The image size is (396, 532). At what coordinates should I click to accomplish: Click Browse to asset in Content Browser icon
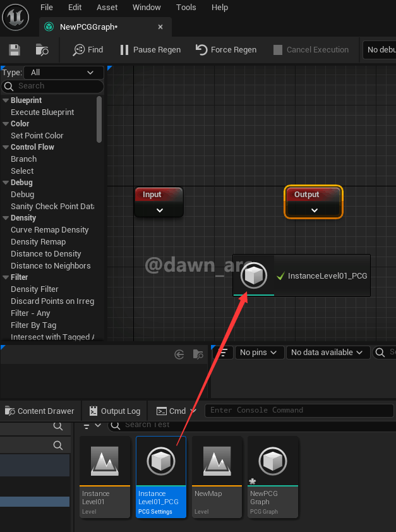(x=42, y=50)
